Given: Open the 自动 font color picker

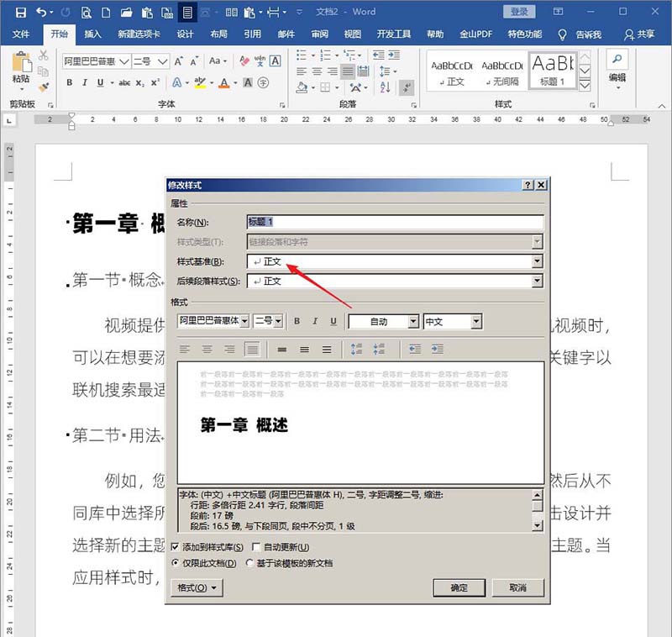Looking at the screenshot, I should 412,322.
